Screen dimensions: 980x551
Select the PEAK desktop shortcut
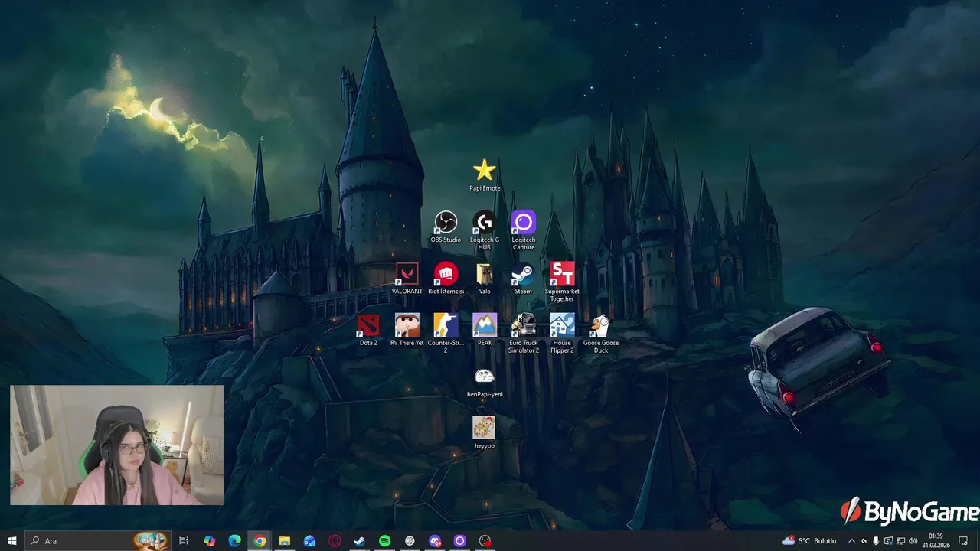[485, 330]
